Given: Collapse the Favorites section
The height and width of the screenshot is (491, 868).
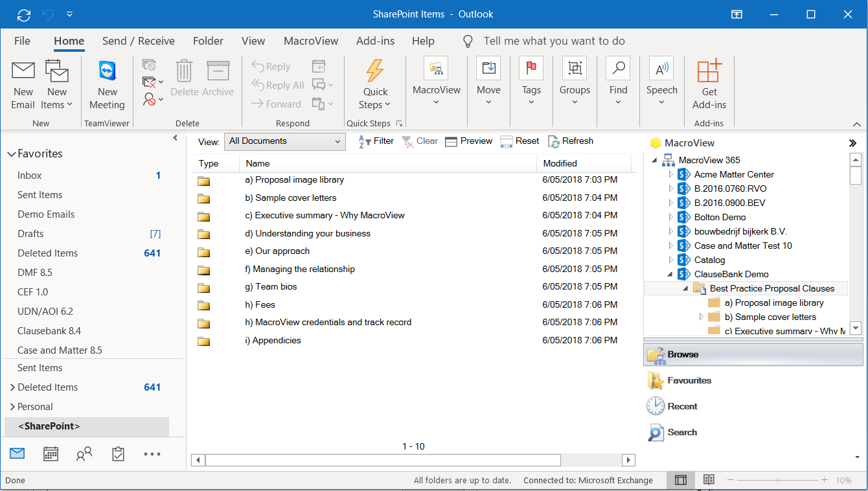Looking at the screenshot, I should (x=11, y=154).
